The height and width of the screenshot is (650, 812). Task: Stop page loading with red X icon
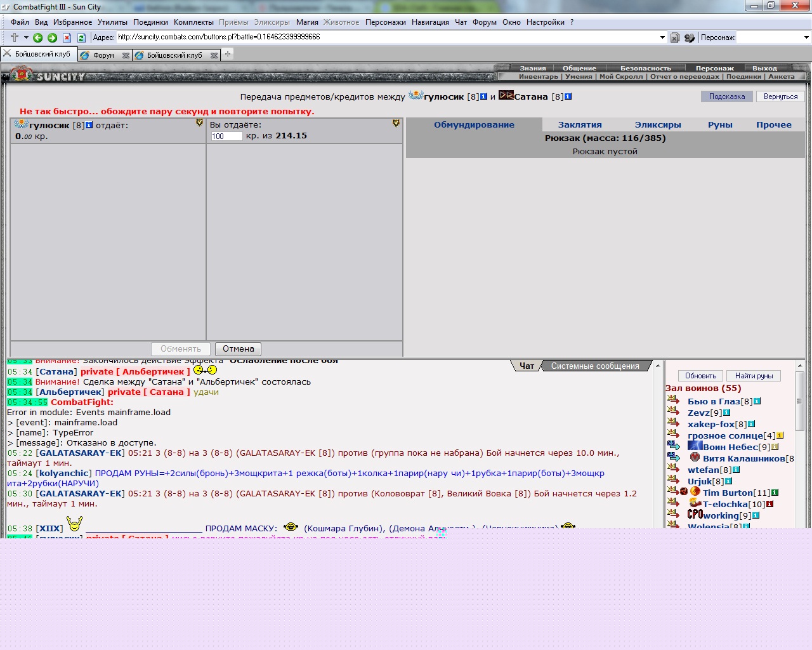click(x=67, y=37)
